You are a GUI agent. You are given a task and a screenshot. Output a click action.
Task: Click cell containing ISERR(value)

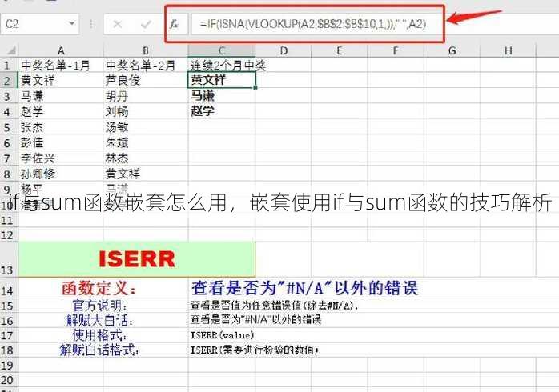pyautogui.click(x=223, y=335)
